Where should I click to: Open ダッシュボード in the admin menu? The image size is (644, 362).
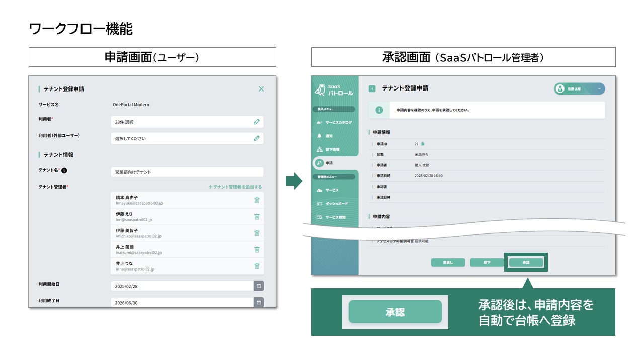(332, 204)
